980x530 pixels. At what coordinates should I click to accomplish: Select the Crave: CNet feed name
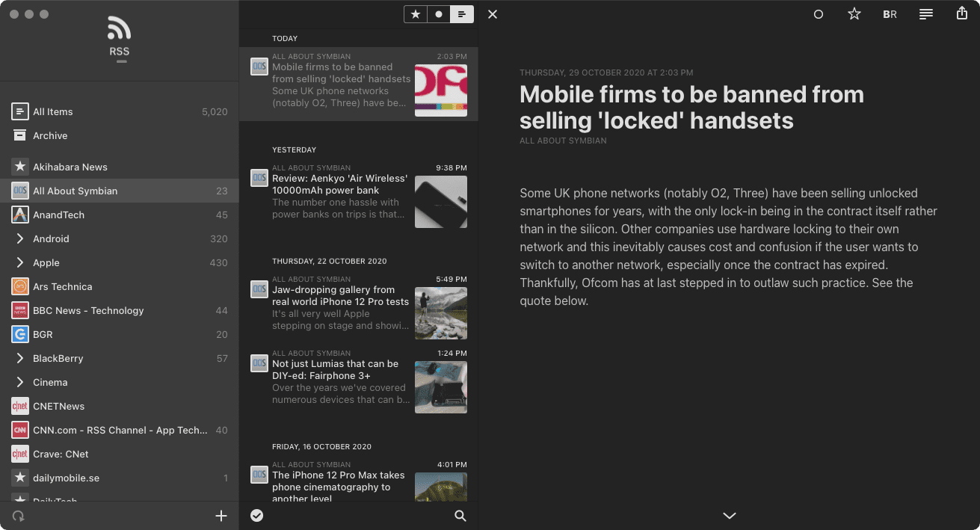click(61, 454)
